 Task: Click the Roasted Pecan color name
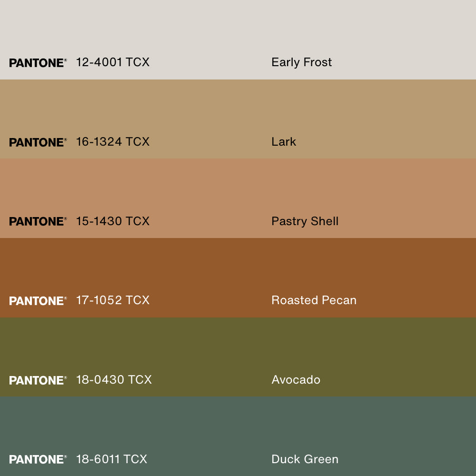[x=314, y=300]
